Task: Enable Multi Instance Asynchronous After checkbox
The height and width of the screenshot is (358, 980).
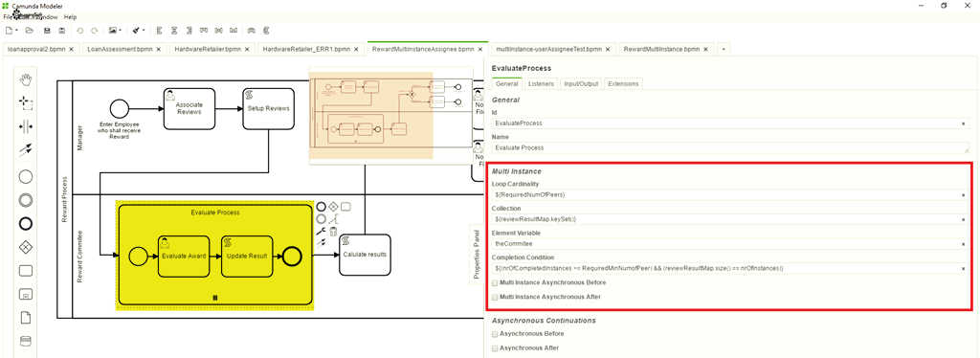Action: 495,298
